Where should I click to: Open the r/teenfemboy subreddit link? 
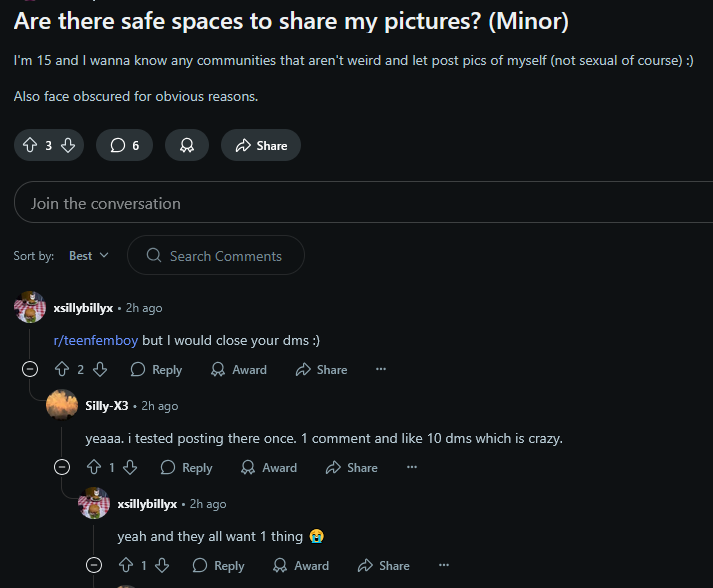96,340
